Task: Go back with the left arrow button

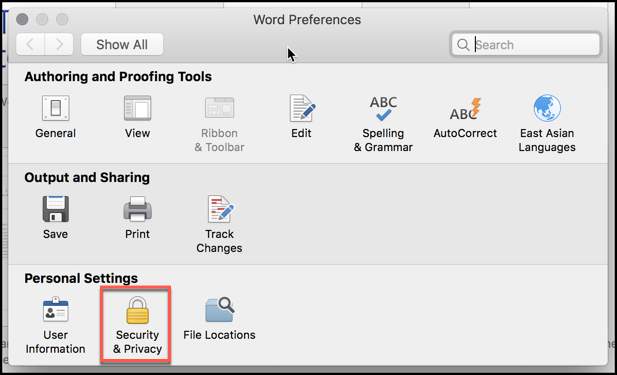Action: coord(30,44)
